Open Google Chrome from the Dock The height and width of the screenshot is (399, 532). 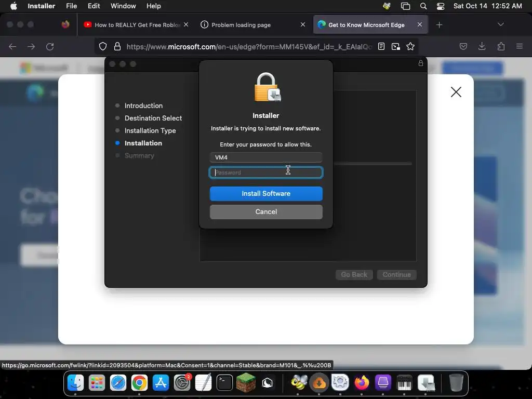[139, 383]
